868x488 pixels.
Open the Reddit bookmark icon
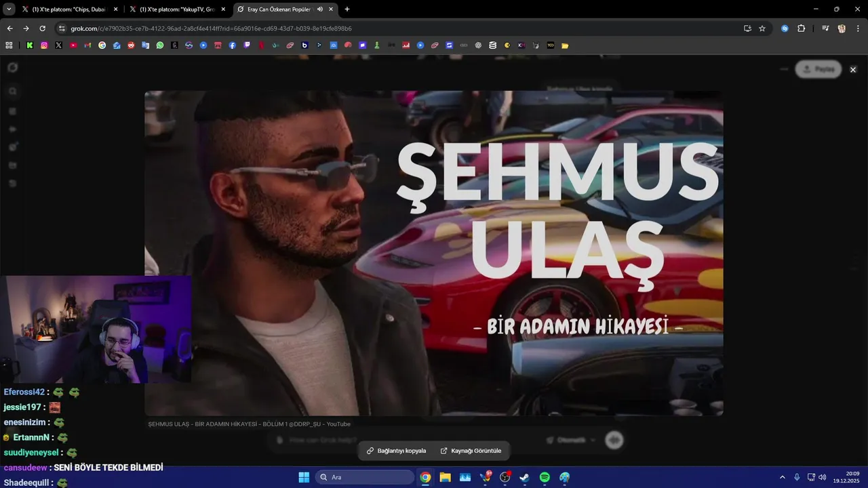[131, 45]
